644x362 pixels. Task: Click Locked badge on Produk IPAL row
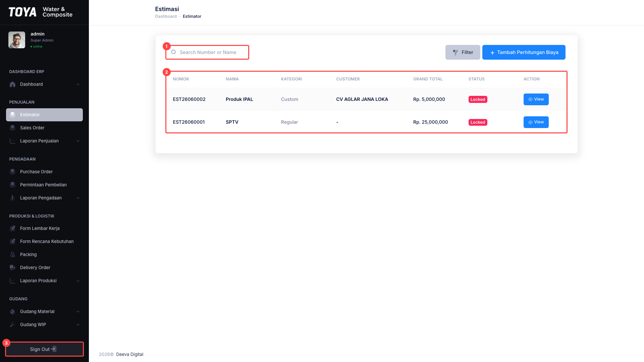[478, 100]
